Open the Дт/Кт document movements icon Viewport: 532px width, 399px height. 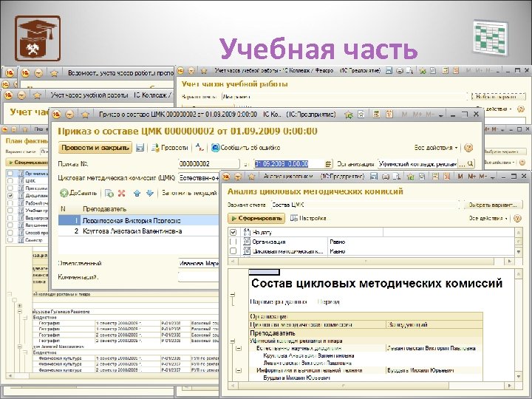(x=199, y=148)
